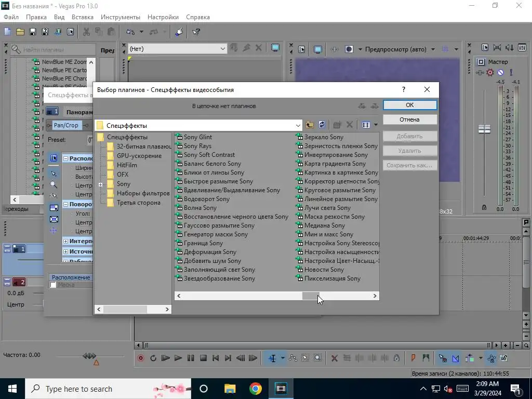This screenshot has width=532, height=399.
Task: Open the Инструменты menu
Action: point(121,17)
